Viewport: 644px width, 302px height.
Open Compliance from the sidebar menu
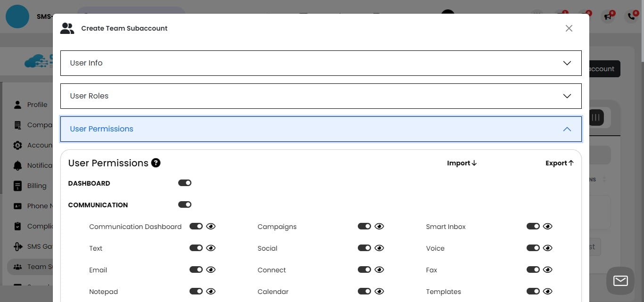click(17, 226)
